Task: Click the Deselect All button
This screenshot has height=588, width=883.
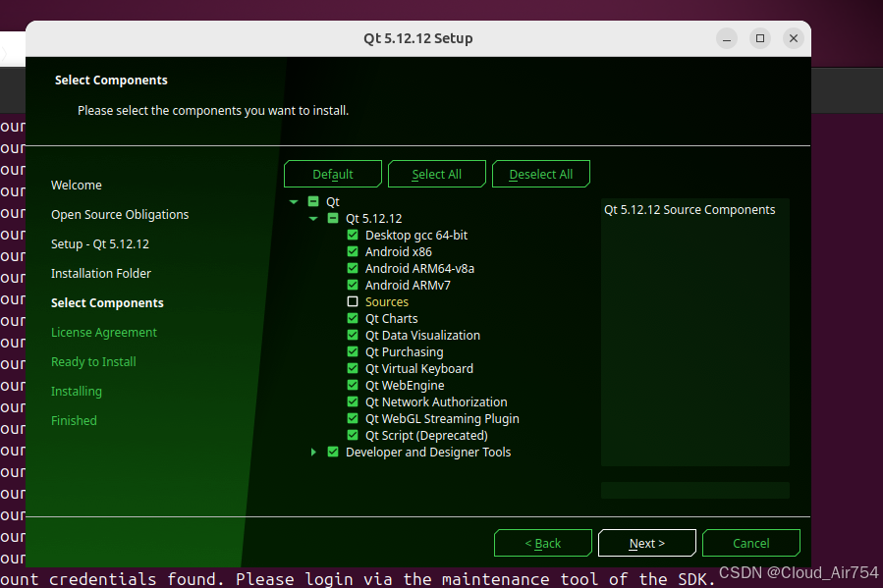Action: (540, 174)
